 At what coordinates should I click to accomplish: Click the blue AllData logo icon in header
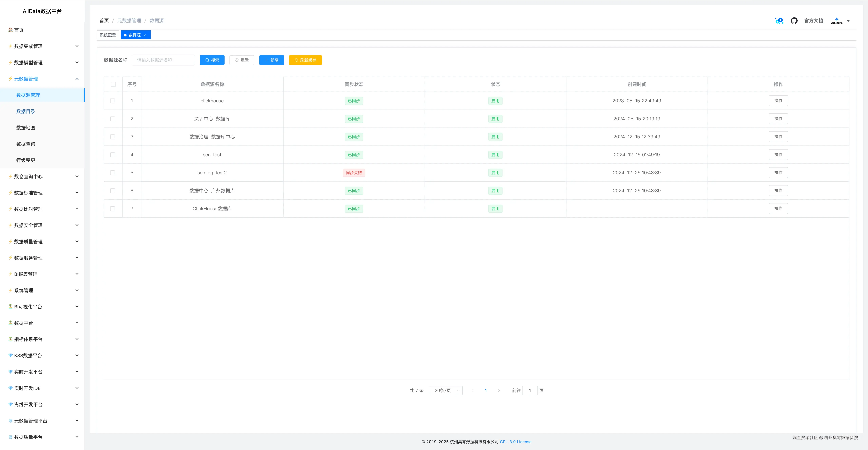779,21
